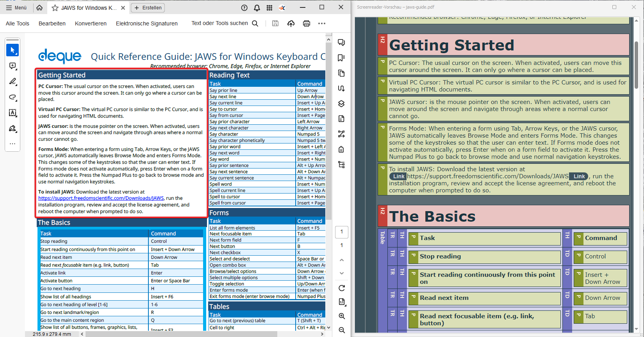Click first Link tag in preview

[x=398, y=176]
